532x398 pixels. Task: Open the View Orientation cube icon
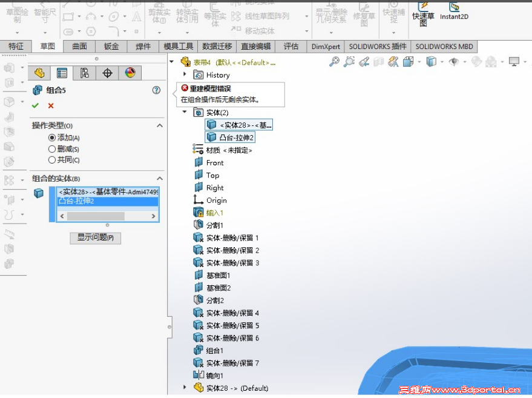pyautogui.click(x=408, y=62)
